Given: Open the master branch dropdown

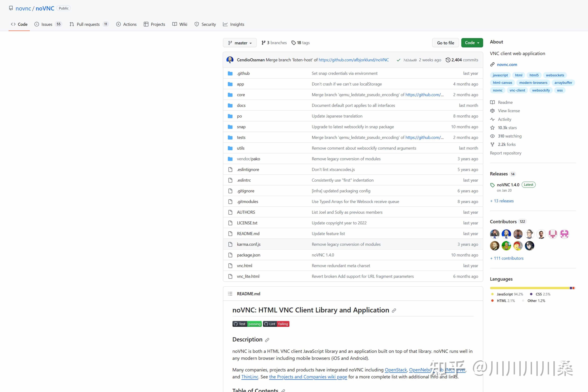Looking at the screenshot, I should point(240,43).
